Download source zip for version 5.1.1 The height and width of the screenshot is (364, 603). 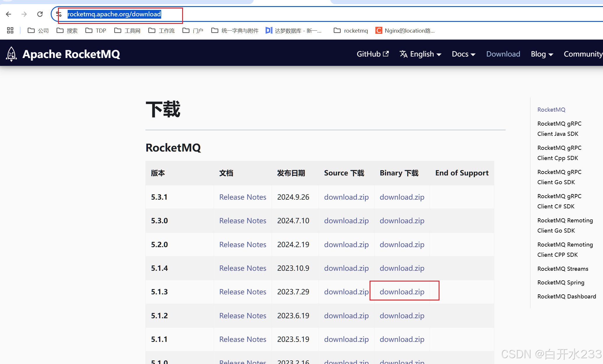346,339
